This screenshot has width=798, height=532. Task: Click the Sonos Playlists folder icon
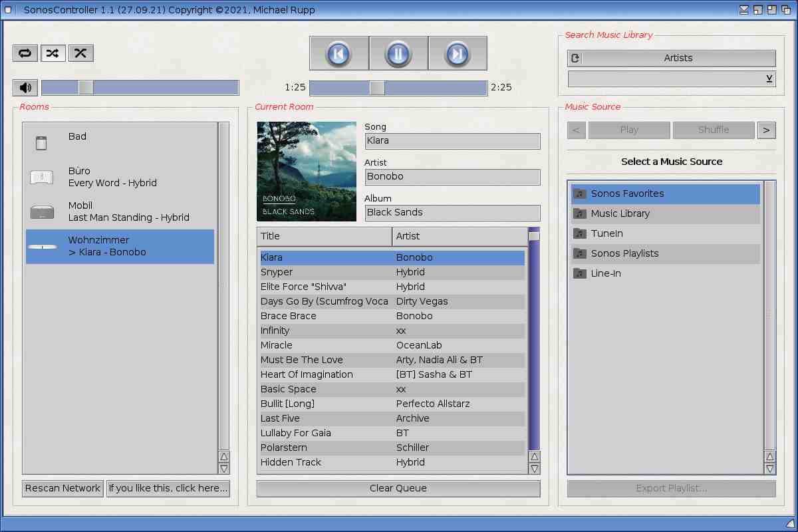[580, 253]
